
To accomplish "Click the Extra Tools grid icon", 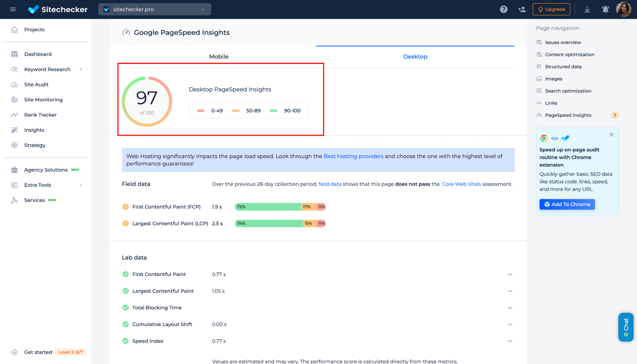I will coord(14,185).
